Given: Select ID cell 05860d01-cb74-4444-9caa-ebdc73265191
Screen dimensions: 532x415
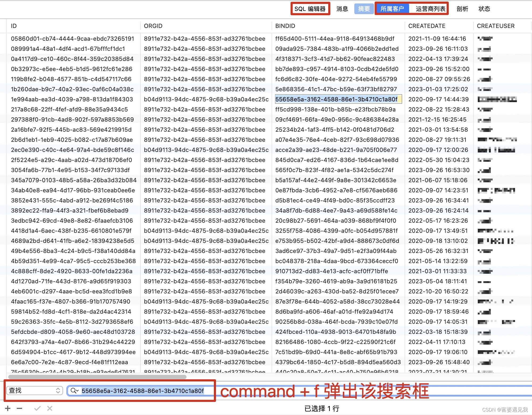Looking at the screenshot, I should tap(73, 39).
